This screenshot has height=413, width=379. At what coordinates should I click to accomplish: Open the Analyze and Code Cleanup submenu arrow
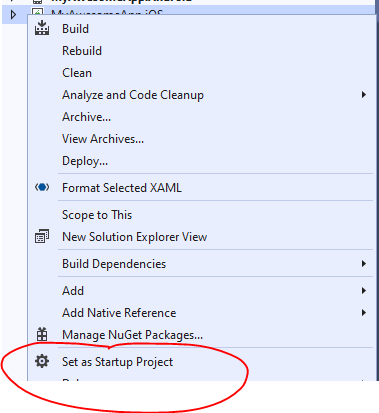coord(364,95)
